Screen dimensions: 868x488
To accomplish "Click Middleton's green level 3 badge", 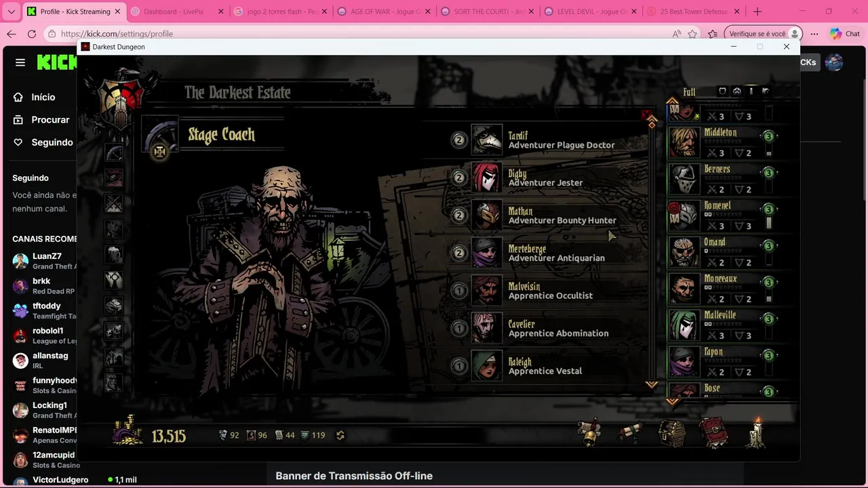I will (x=768, y=136).
